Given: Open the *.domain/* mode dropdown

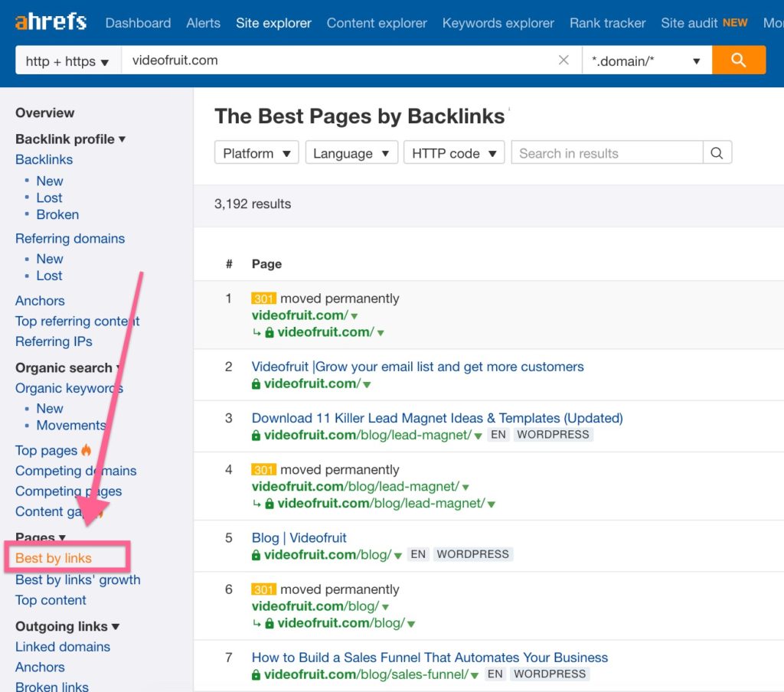Looking at the screenshot, I should [x=647, y=60].
